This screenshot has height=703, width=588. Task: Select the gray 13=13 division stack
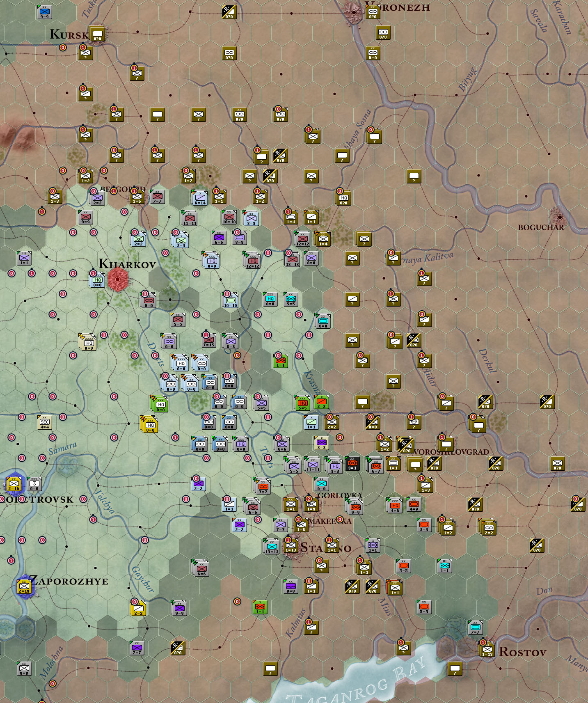tap(292, 259)
